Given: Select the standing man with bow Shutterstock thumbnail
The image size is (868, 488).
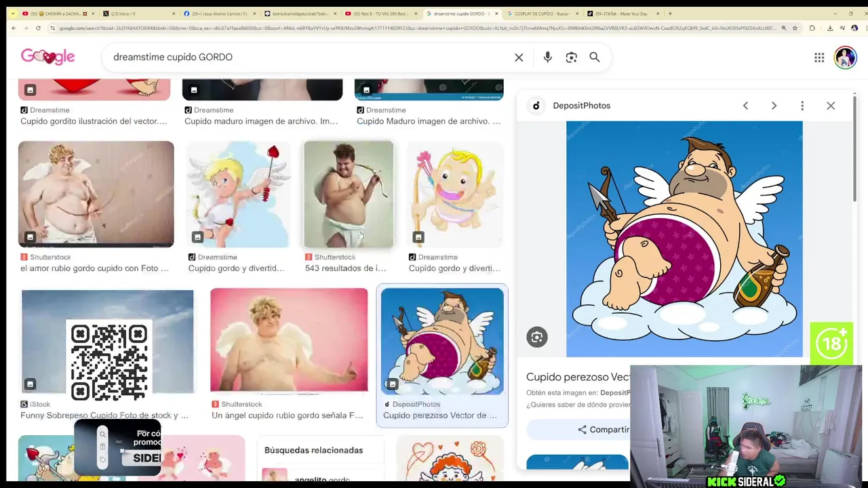Looking at the screenshot, I should click(349, 194).
